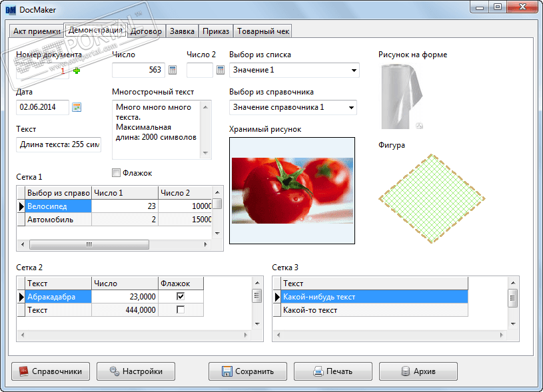This screenshot has height=392, width=543.
Task: Click Сетка 2 vertical scrollbar thumb
Action: [x=257, y=295]
